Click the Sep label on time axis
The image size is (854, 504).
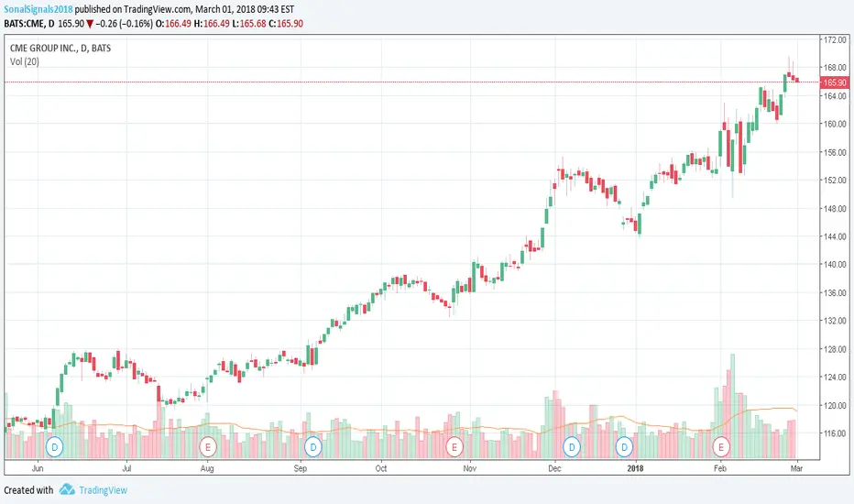click(x=301, y=468)
